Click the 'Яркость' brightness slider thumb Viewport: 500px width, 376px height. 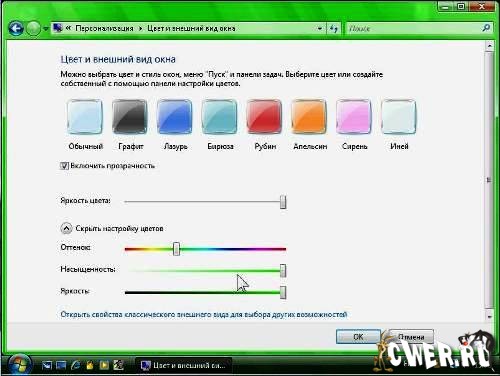pos(283,292)
